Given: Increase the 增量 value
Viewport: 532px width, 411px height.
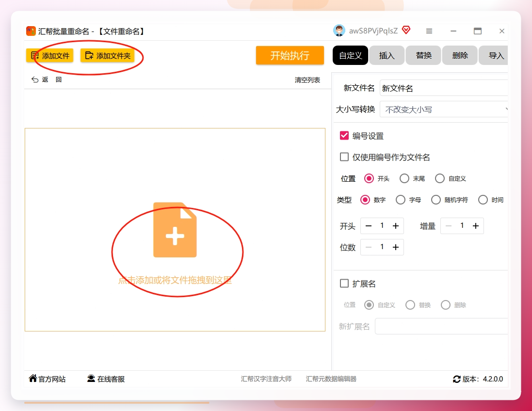Looking at the screenshot, I should [x=476, y=226].
